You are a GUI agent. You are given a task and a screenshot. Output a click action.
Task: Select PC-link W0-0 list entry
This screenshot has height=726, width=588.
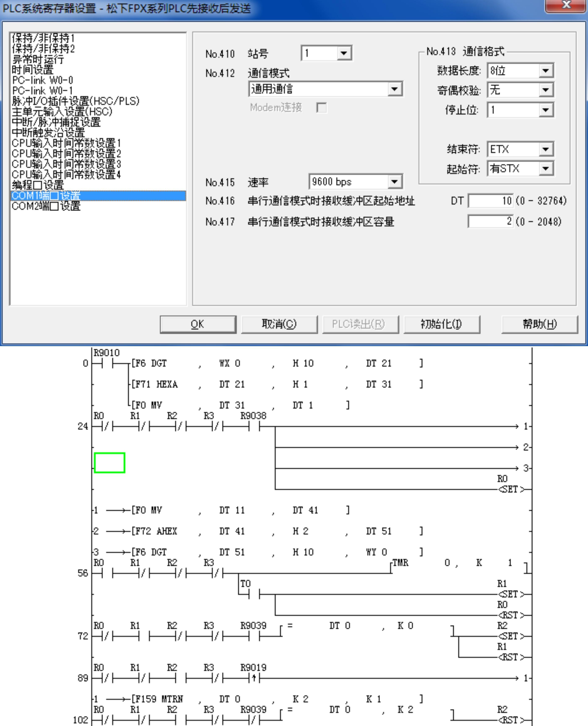tap(42, 80)
